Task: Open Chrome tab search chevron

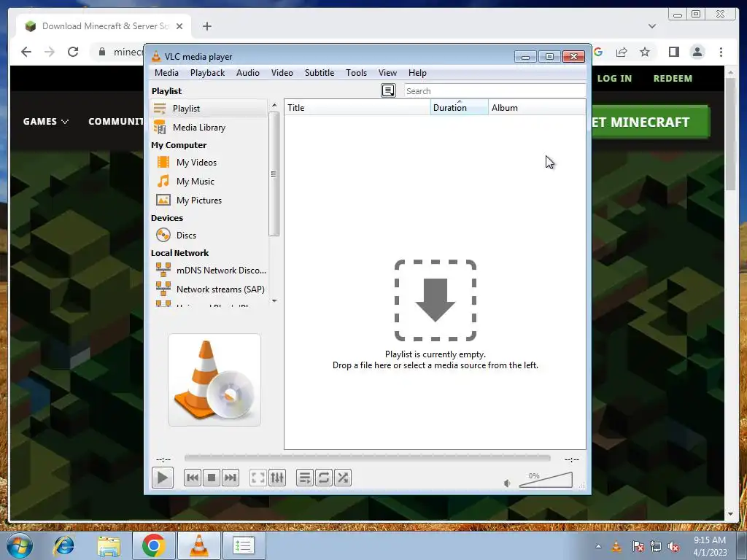Action: point(652,26)
